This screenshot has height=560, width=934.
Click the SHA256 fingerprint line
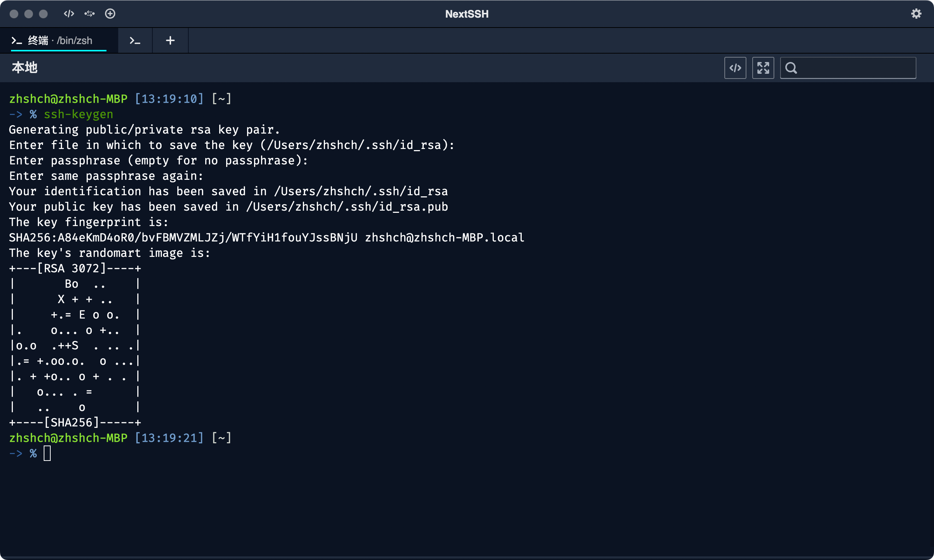[266, 238]
